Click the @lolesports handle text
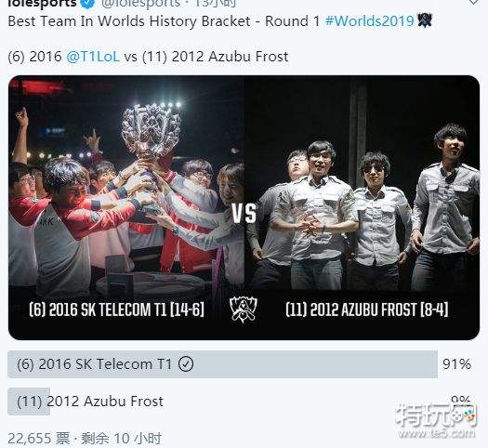This screenshot has width=488, height=448. point(141,3)
